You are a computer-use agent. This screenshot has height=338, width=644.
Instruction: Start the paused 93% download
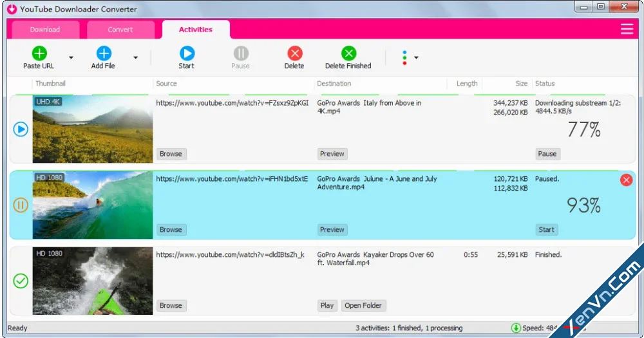[x=547, y=230]
